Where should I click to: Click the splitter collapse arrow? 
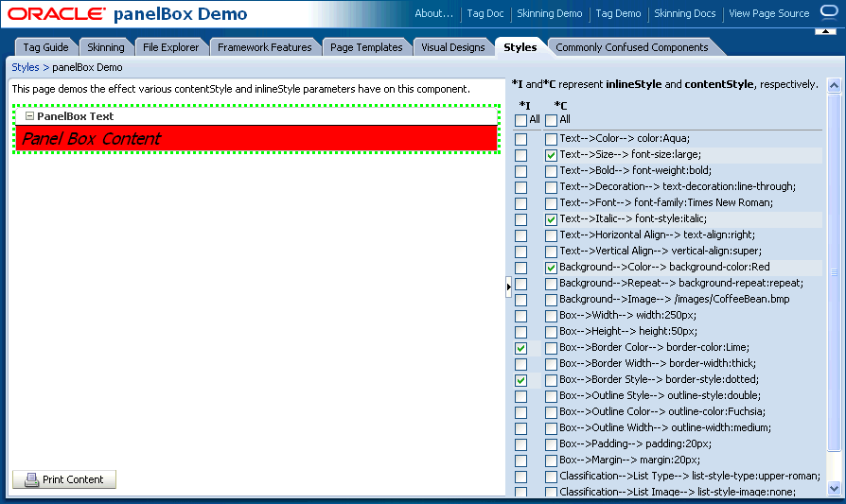[x=508, y=287]
